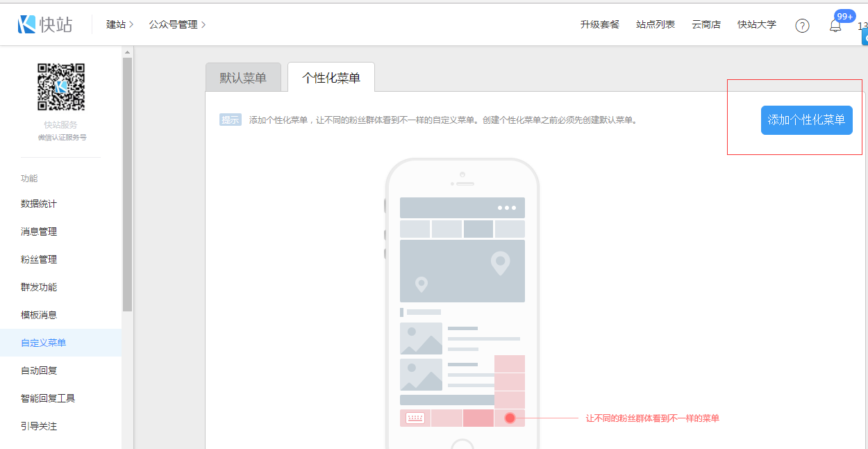Open the help question mark icon
Viewport: 868px width, 449px height.
802,26
